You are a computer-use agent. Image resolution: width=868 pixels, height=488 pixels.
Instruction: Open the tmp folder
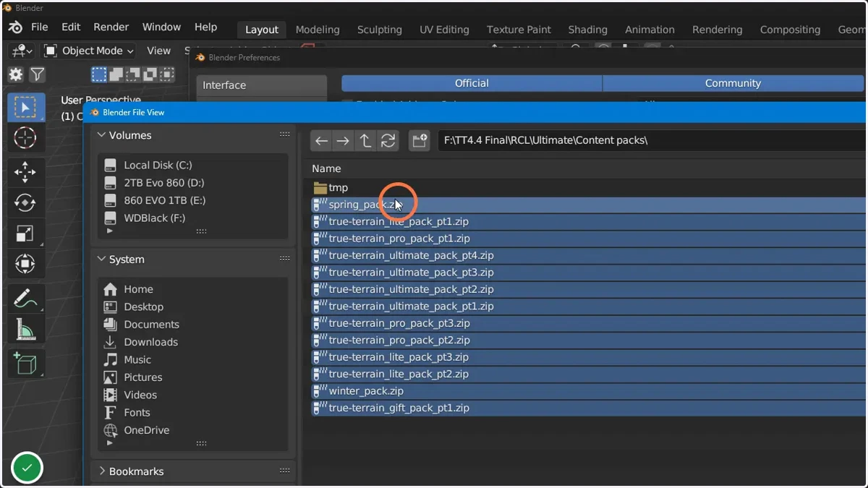pyautogui.click(x=587, y=188)
